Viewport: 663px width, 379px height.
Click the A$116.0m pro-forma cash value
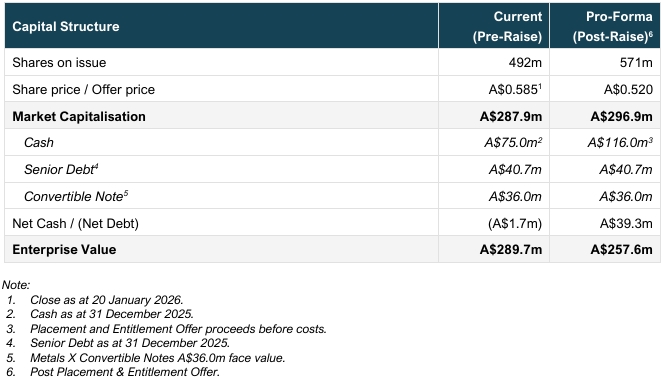(x=620, y=143)
